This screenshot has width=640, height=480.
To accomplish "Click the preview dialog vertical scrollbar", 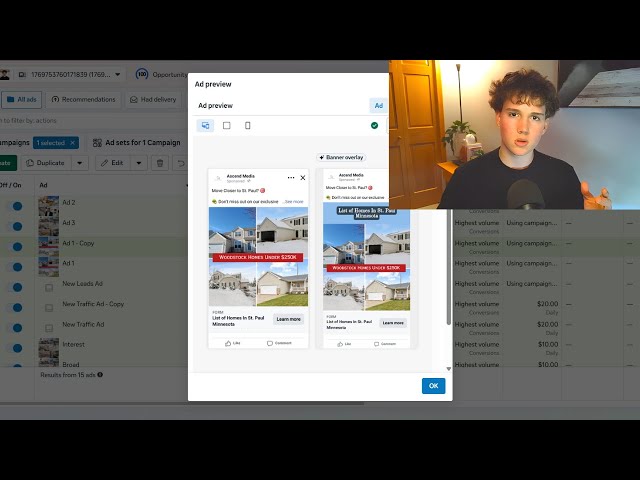I will (449, 265).
